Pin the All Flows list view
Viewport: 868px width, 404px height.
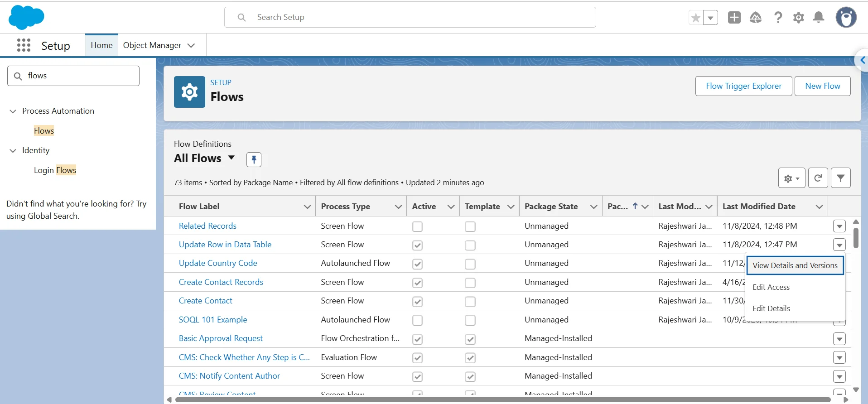254,159
